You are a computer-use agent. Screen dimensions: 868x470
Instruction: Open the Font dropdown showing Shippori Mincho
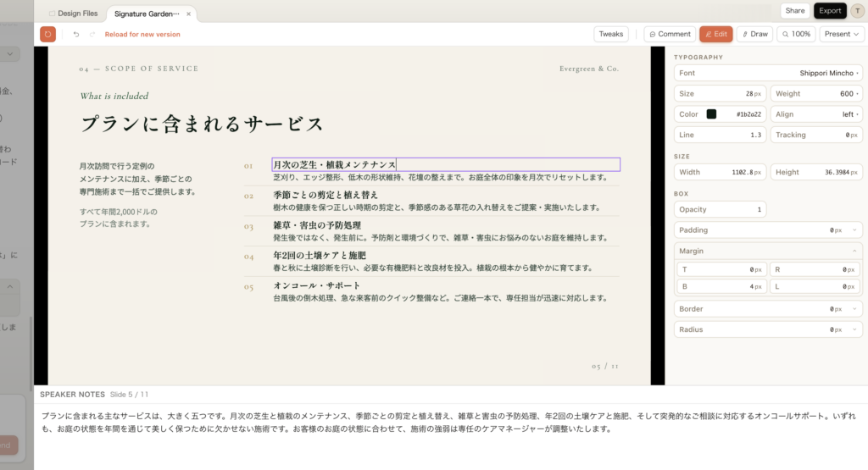pyautogui.click(x=769, y=74)
